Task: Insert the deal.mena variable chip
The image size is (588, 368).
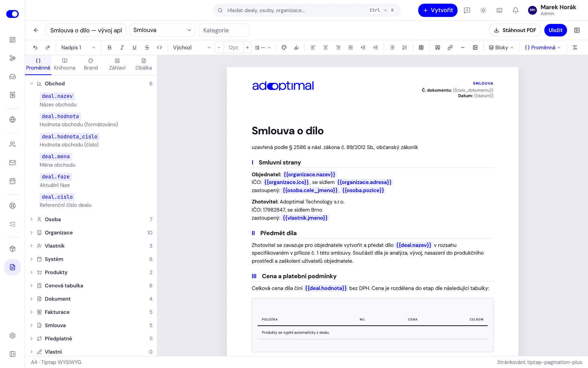Action: pyautogui.click(x=56, y=156)
